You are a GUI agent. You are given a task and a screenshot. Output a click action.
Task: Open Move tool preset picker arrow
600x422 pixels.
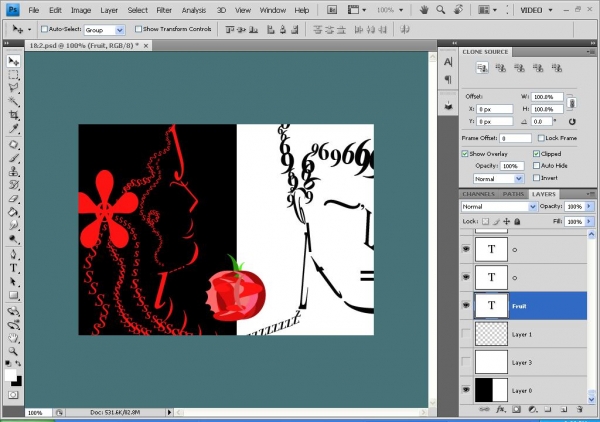[x=29, y=29]
